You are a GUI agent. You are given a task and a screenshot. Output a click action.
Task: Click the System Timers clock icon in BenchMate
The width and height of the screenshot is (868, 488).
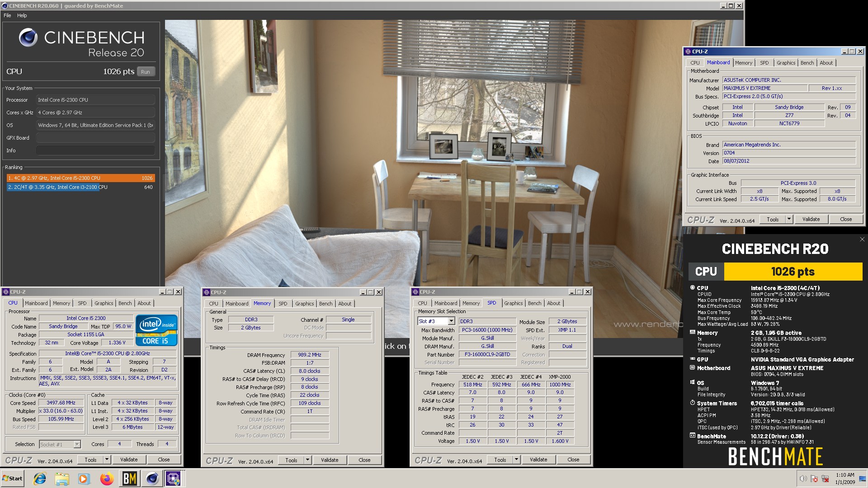pyautogui.click(x=692, y=403)
